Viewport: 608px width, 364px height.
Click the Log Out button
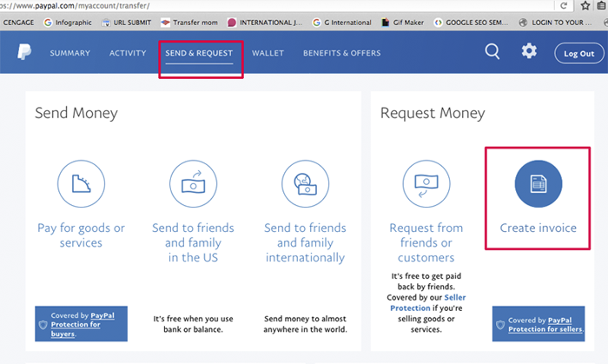coord(579,53)
